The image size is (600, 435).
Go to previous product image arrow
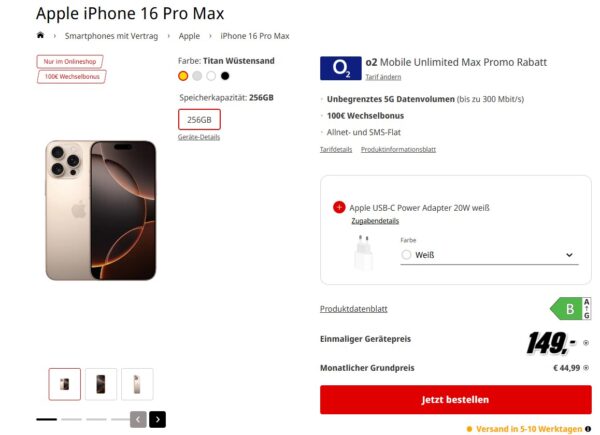[138, 419]
